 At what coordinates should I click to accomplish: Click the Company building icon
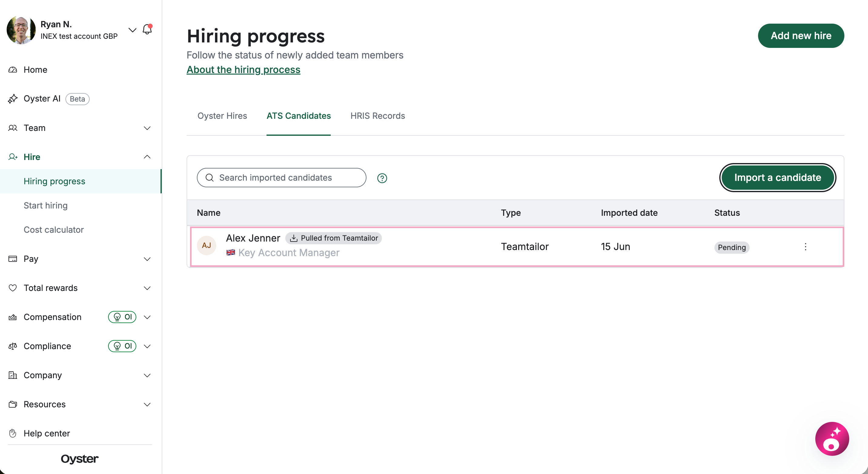tap(13, 375)
